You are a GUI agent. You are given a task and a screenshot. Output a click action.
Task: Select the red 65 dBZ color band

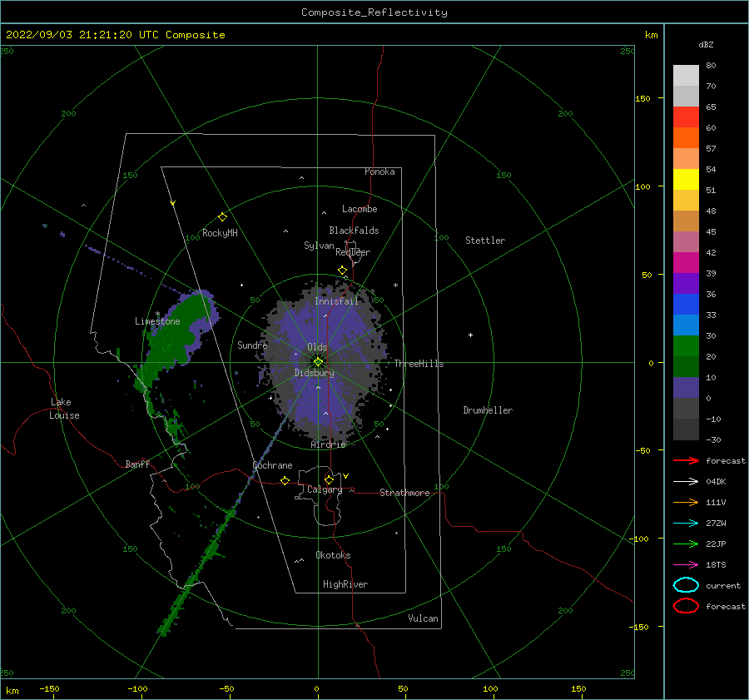pos(686,117)
